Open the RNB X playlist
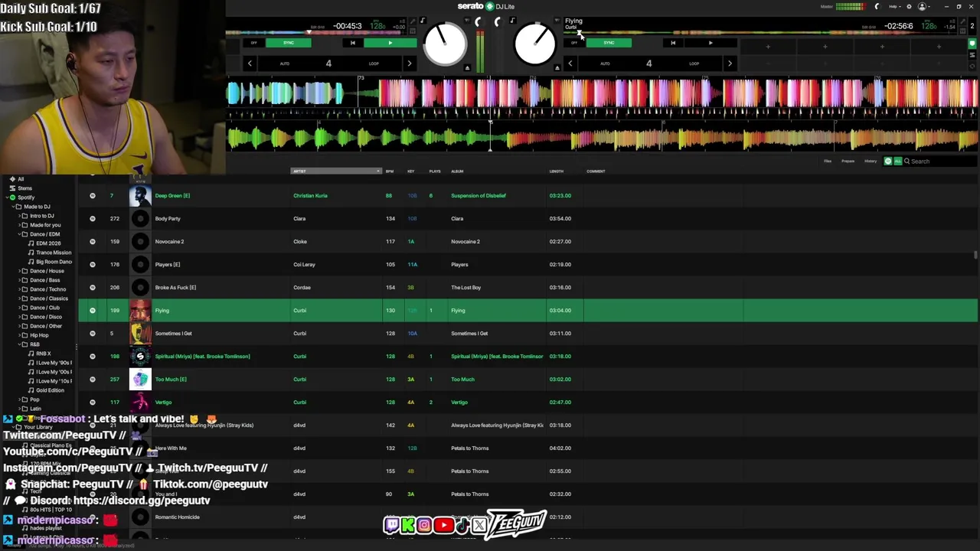The height and width of the screenshot is (551, 980). coord(44,354)
